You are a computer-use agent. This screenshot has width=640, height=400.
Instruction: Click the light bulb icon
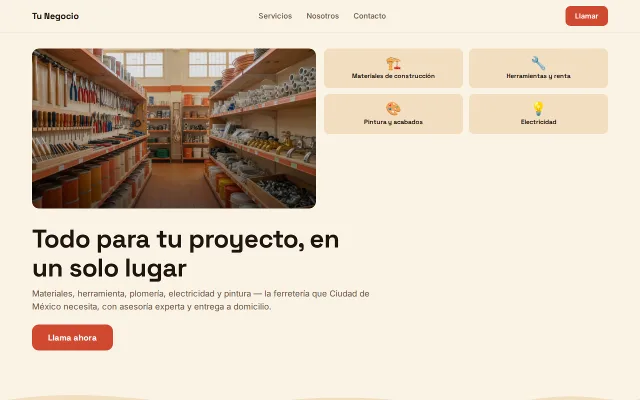[x=538, y=109]
